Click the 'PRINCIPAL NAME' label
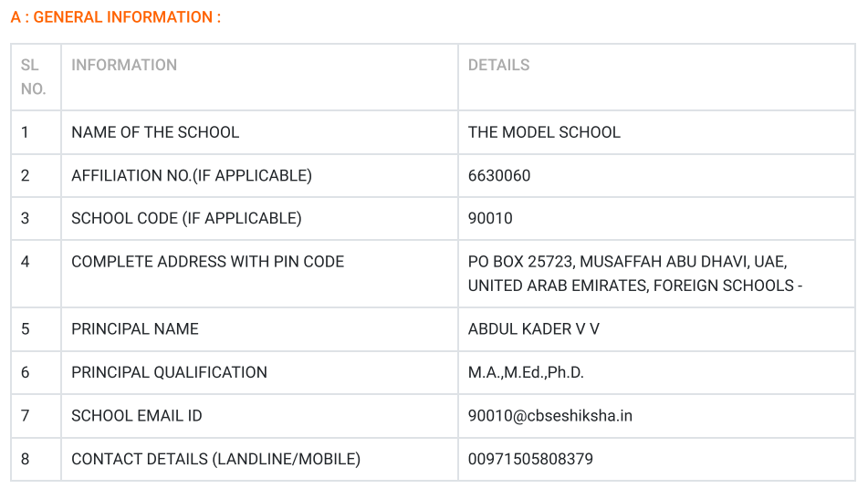868x499 pixels. tap(135, 328)
